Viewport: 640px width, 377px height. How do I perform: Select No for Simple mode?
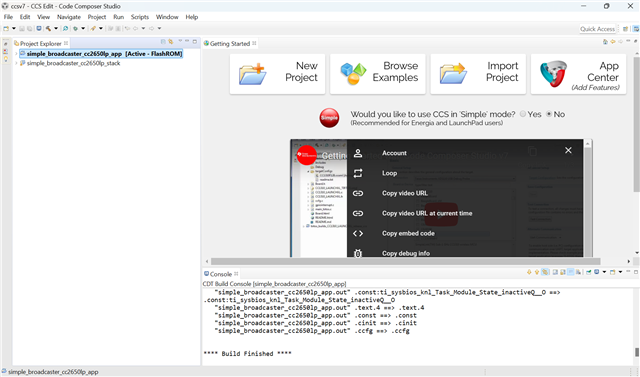(x=549, y=114)
